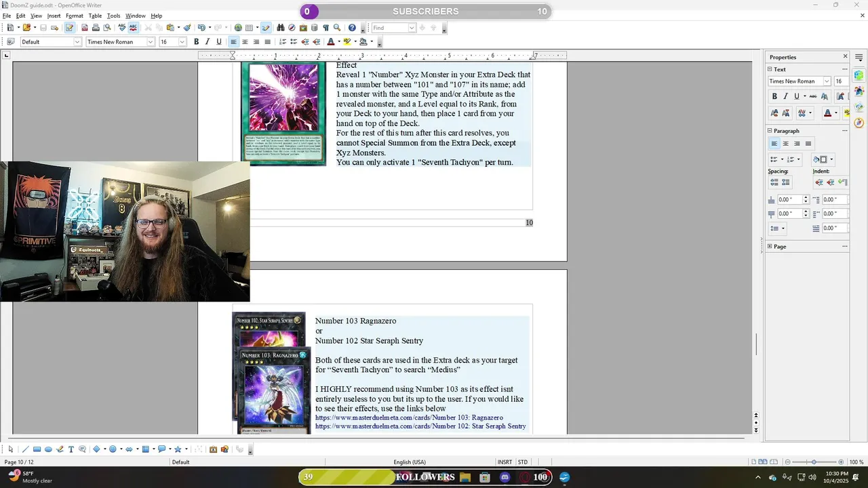Screen dimensions: 868x488
Task: Open sidebar Styles and Formatting icon
Action: pyautogui.click(x=859, y=91)
